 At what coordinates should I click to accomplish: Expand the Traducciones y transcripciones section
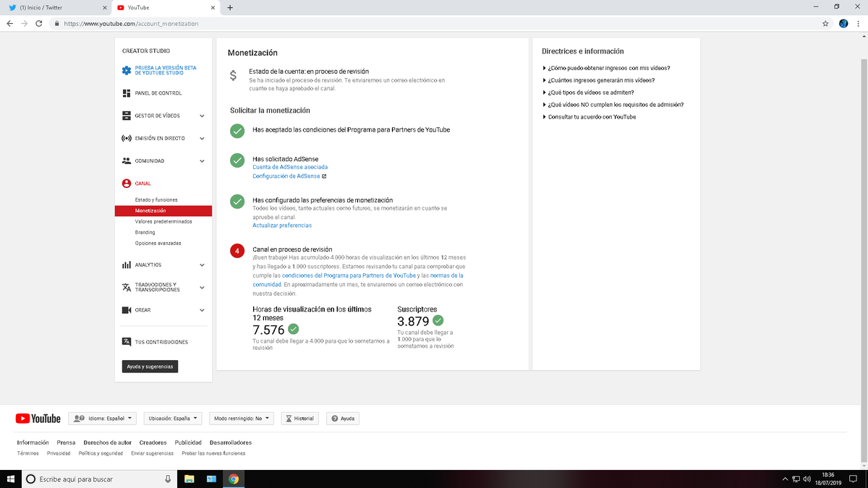tap(202, 288)
